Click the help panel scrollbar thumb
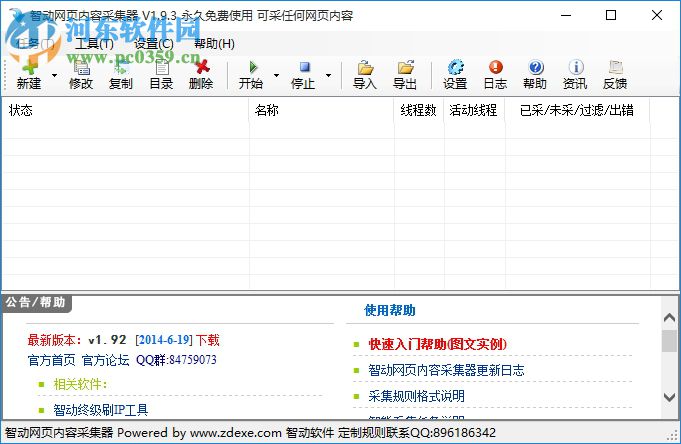The height and width of the screenshot is (444, 681). click(x=669, y=341)
